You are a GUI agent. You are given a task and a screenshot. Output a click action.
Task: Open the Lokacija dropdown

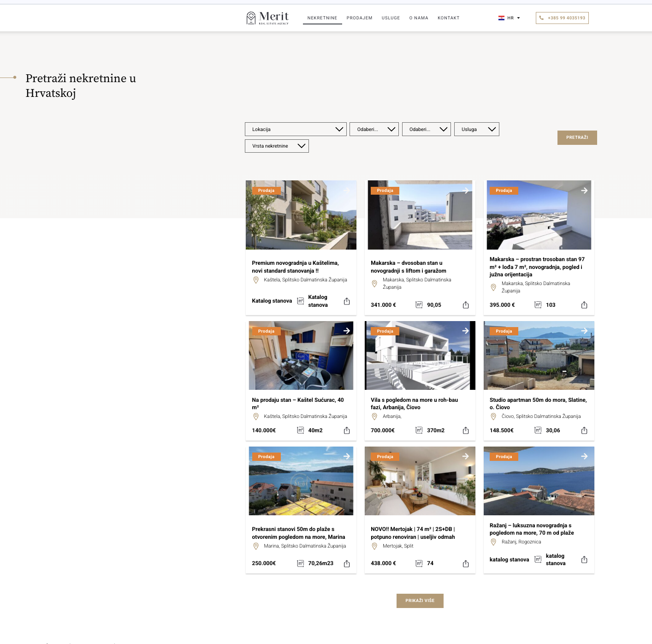point(296,129)
